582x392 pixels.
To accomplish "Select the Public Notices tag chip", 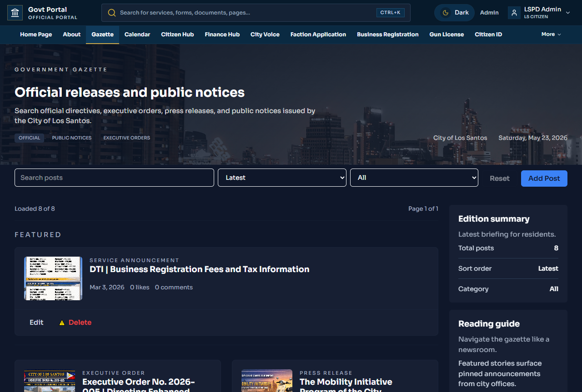I will tap(72, 138).
